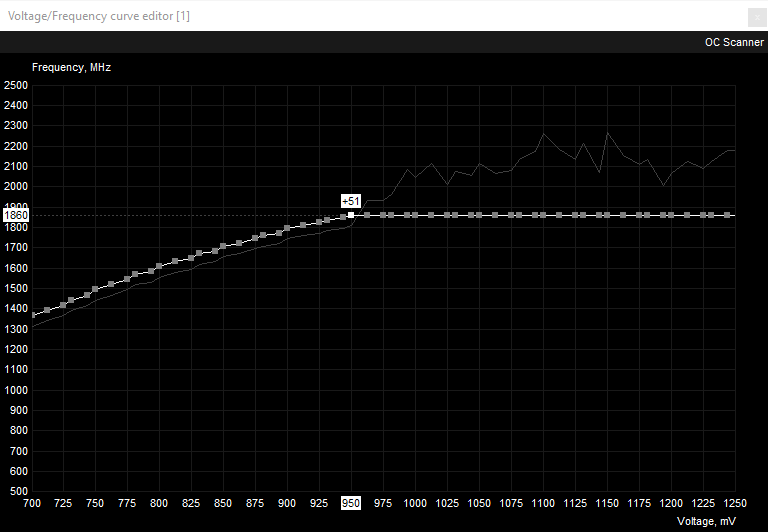Select the highlighted white curve point at 950 mV
Image resolution: width=768 pixels, height=532 pixels.
pyautogui.click(x=351, y=215)
